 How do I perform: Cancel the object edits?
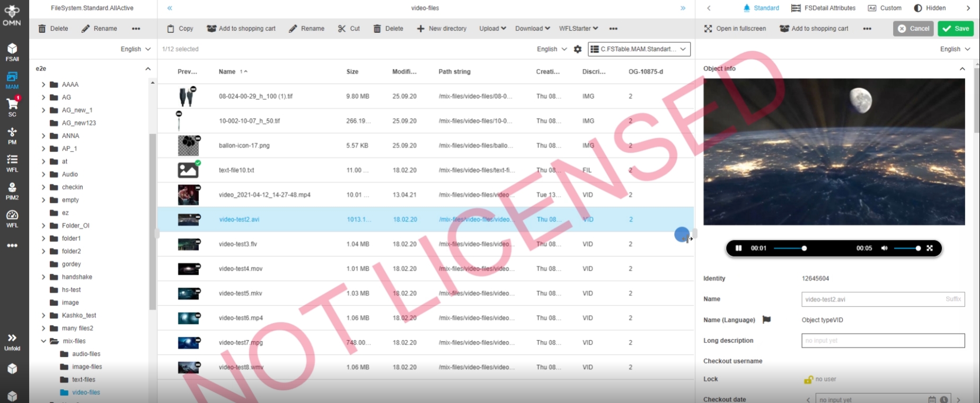tap(913, 29)
